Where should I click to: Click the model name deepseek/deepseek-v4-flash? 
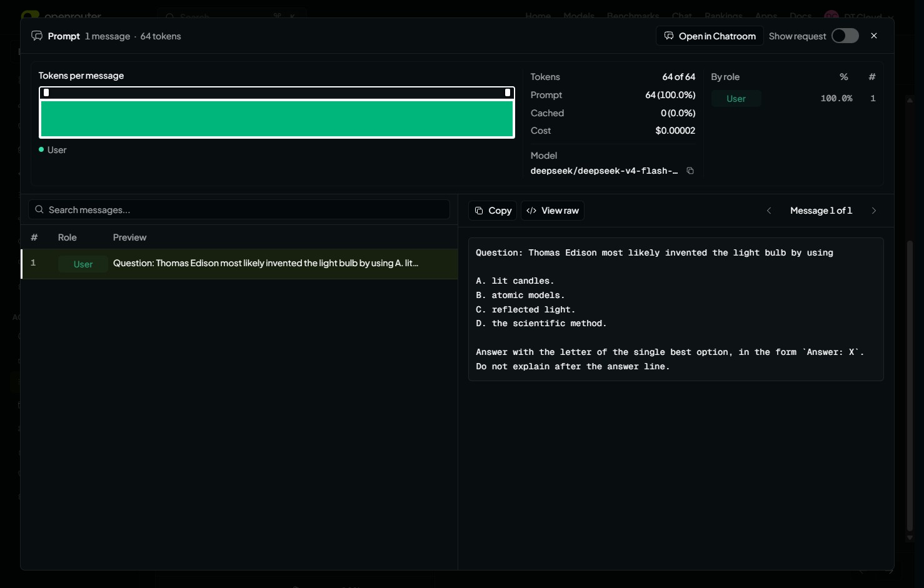(604, 171)
